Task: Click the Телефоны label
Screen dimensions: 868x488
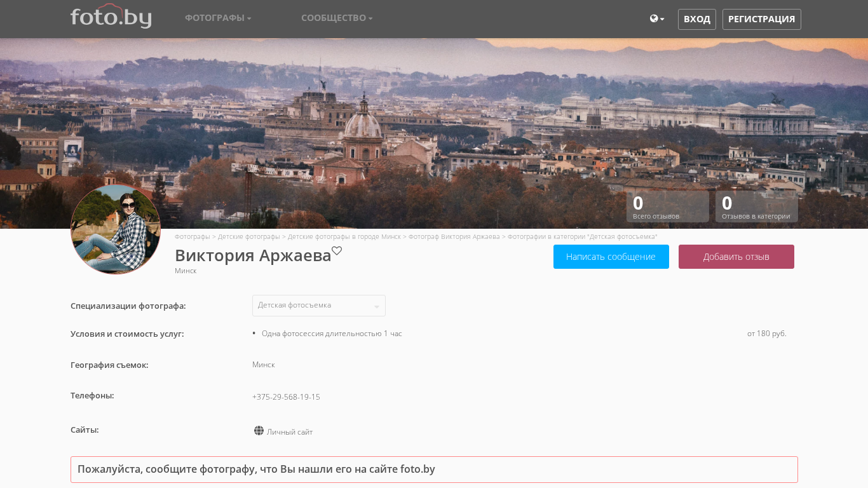Action: 92,395
